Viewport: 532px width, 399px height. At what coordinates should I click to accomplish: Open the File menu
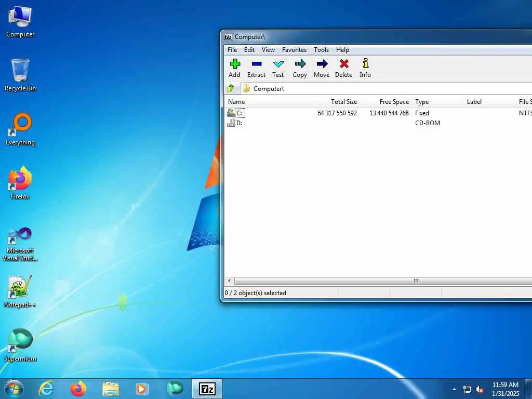pos(232,50)
